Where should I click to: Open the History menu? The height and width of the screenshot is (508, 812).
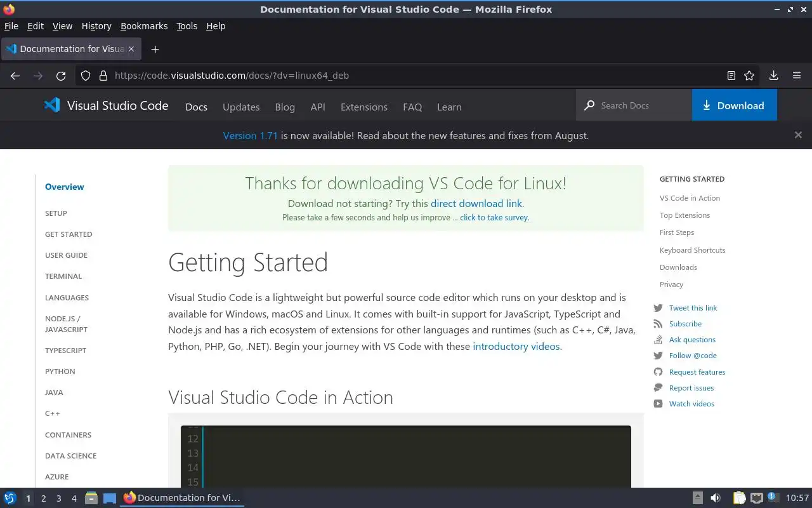(96, 26)
